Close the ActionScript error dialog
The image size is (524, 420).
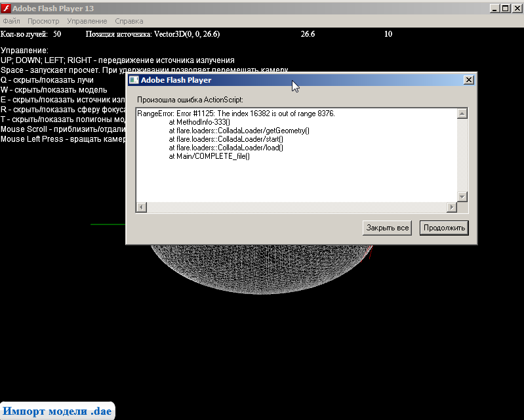(x=468, y=80)
